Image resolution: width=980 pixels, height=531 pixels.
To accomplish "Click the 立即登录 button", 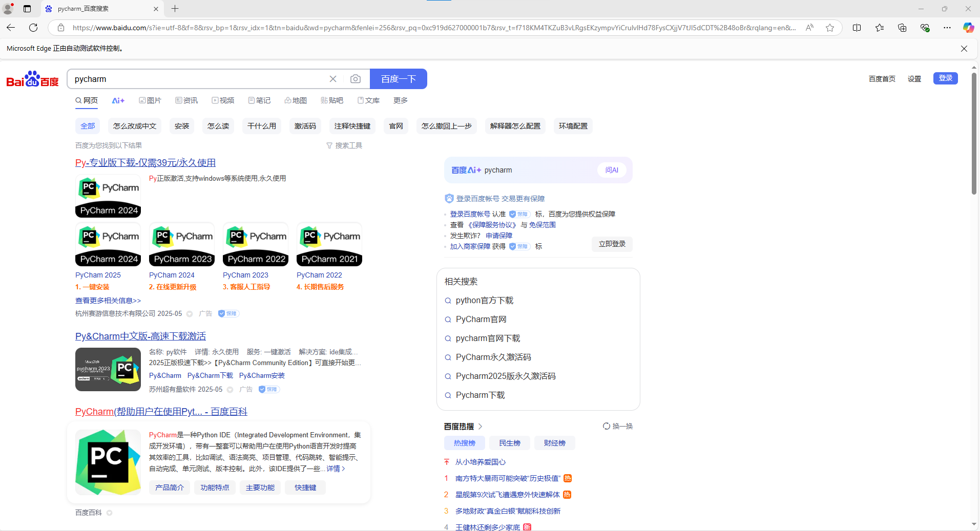I will [612, 244].
